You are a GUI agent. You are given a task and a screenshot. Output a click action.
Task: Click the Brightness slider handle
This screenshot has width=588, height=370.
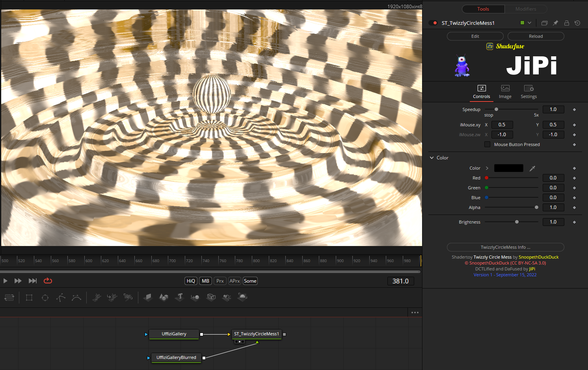pos(517,222)
